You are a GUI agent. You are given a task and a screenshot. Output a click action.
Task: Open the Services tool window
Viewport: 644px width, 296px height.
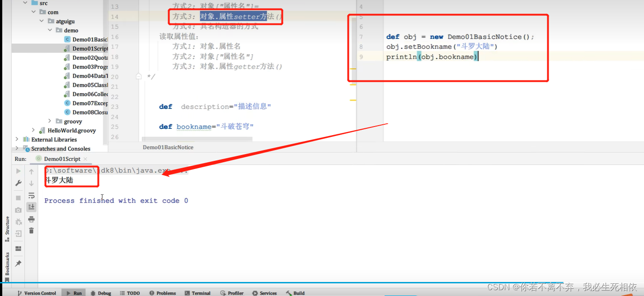[x=264, y=293]
